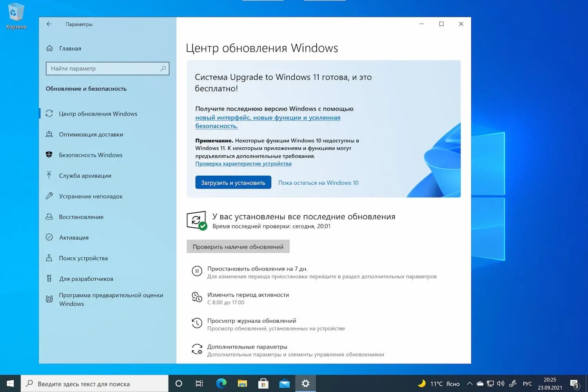
Task: Click the Settings gear on taskbar
Action: [x=305, y=383]
